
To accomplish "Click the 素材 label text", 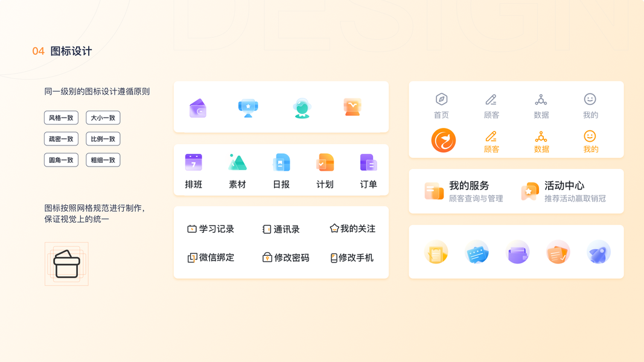I will (237, 184).
